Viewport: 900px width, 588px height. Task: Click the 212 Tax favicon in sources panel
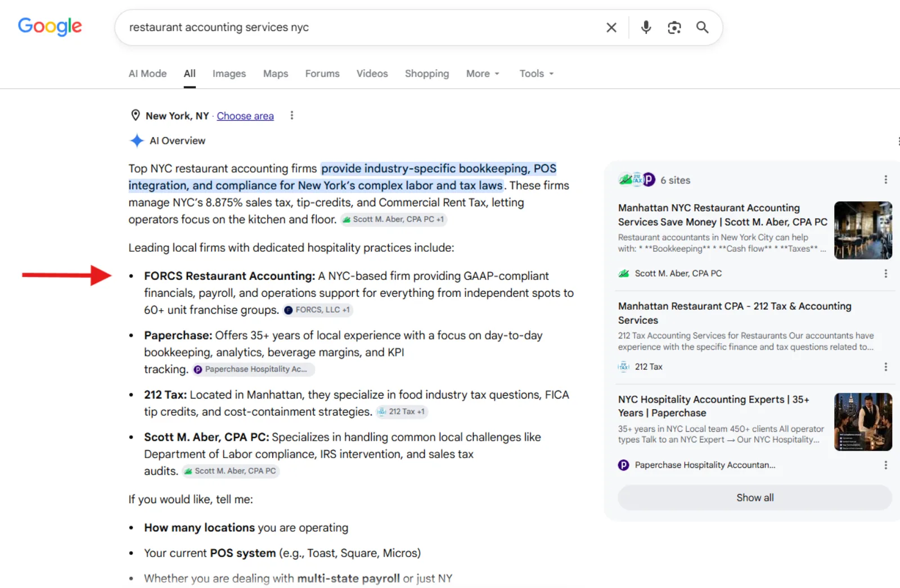[x=624, y=367]
